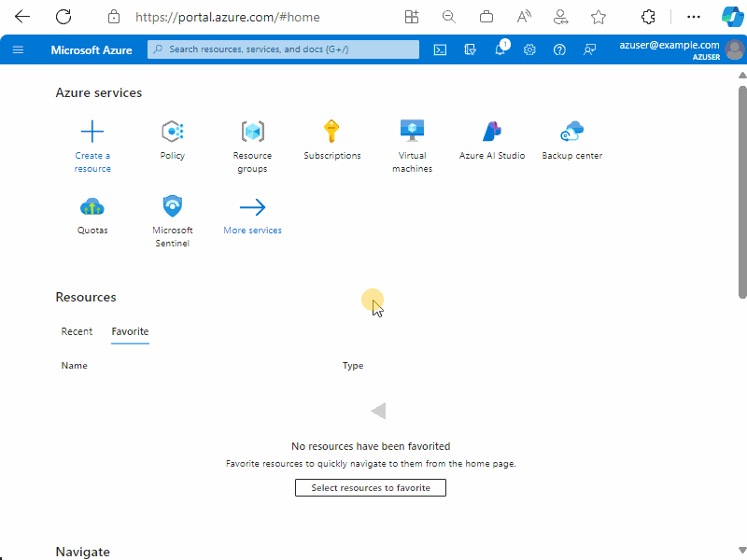The width and height of the screenshot is (747, 560).
Task: Click the page vertical scrollbar
Action: click(x=742, y=192)
